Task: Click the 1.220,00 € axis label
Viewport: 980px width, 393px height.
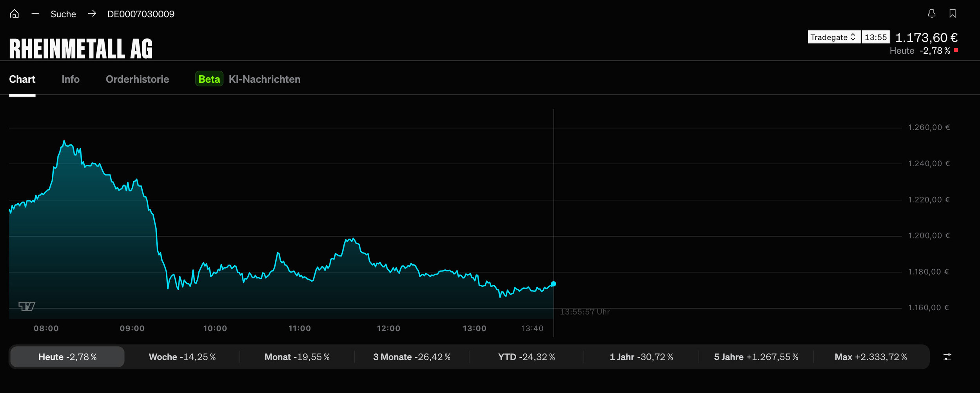Action: (929, 200)
